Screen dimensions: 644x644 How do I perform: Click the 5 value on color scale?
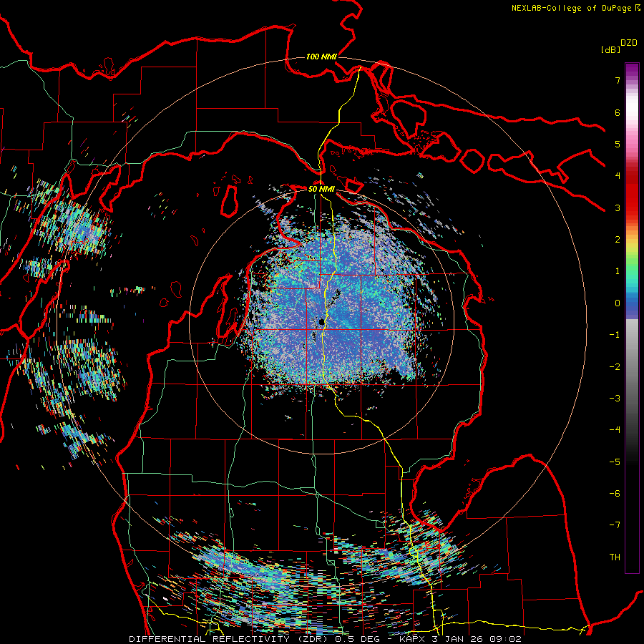coord(618,144)
